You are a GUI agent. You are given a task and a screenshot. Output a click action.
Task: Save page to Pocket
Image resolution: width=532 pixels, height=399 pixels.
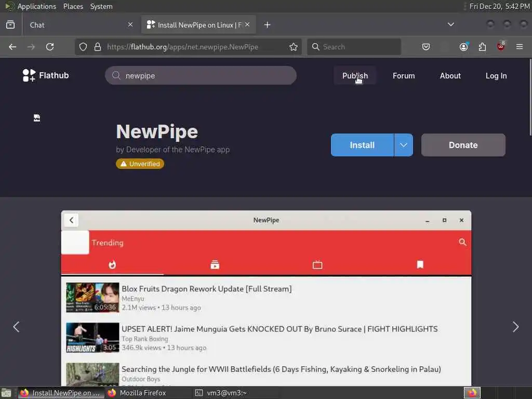(x=426, y=47)
